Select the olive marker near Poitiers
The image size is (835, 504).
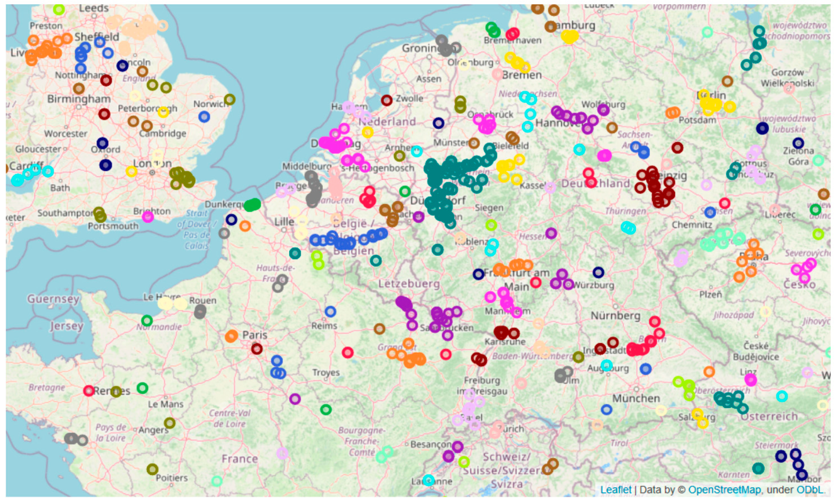pos(153,469)
